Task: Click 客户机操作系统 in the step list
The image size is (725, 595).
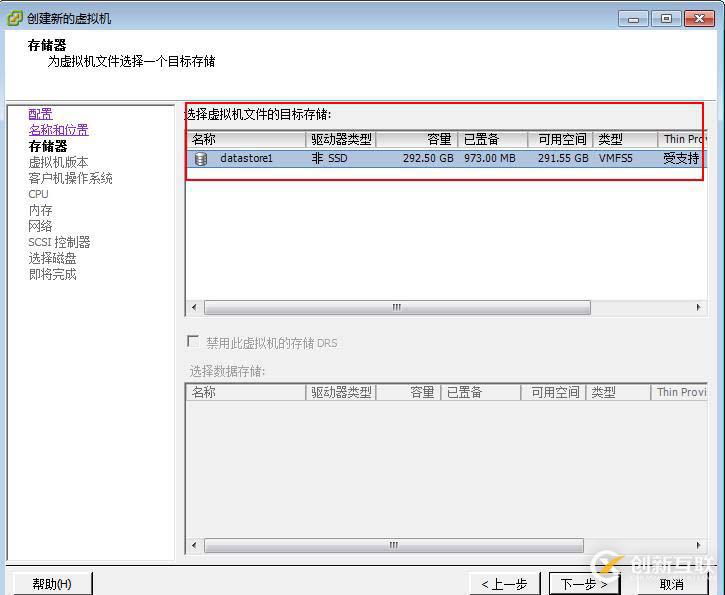Action: pyautogui.click(x=70, y=178)
